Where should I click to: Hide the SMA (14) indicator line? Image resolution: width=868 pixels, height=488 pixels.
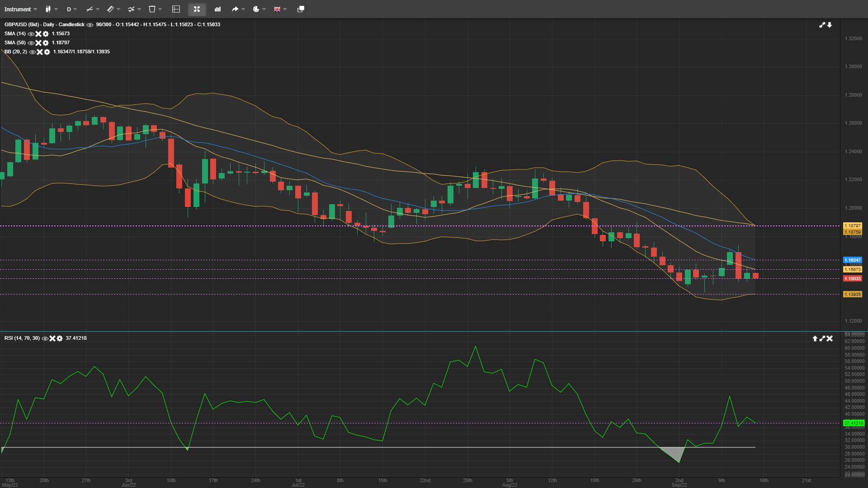coord(30,33)
